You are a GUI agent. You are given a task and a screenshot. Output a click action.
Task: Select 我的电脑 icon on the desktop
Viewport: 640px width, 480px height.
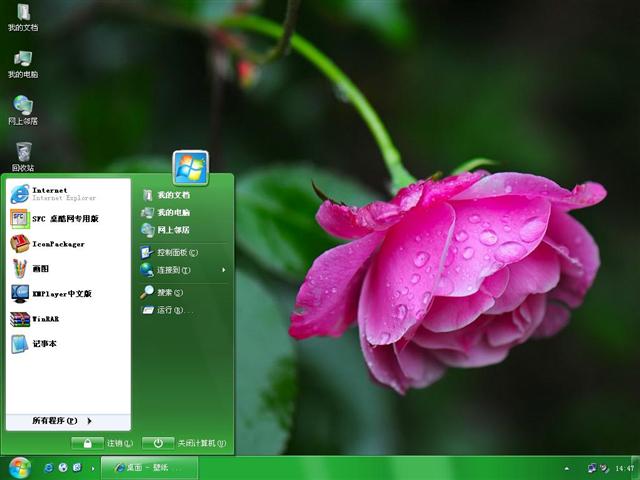point(23,64)
